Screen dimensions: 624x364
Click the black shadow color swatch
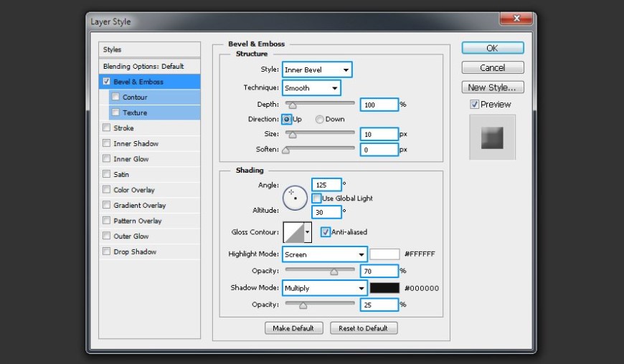click(384, 288)
